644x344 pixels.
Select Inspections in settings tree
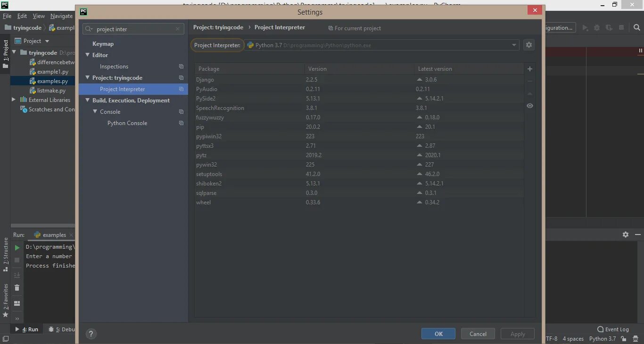[114, 67]
